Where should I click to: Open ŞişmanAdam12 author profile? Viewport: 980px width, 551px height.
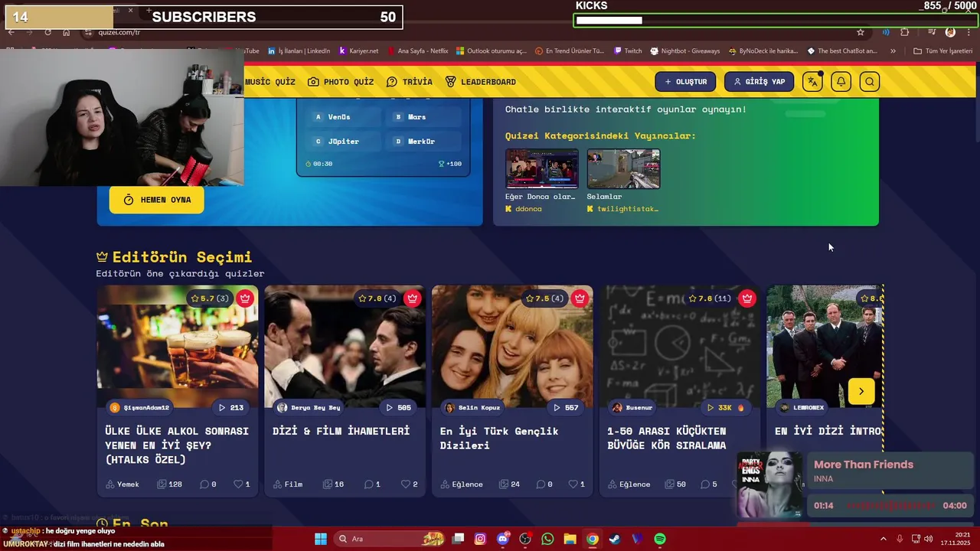coord(139,408)
